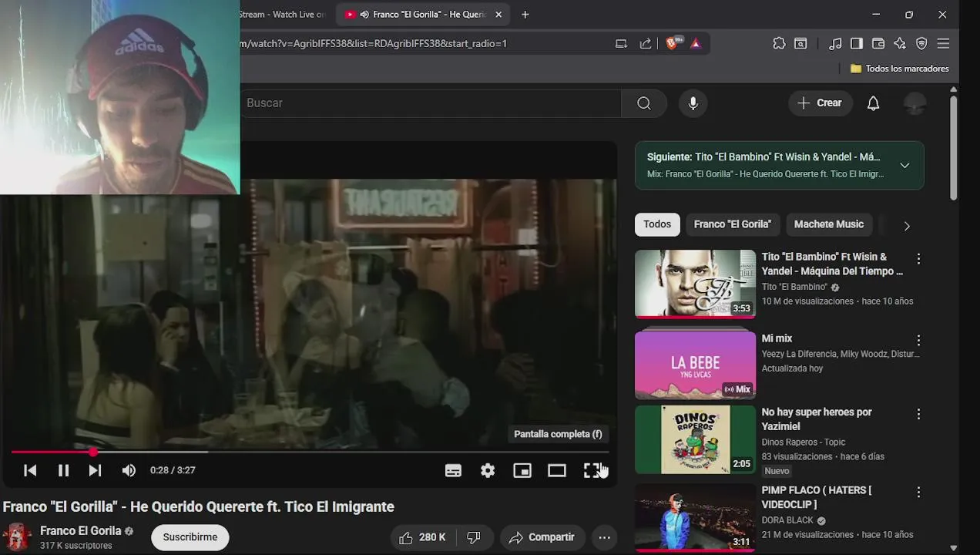Viewport: 980px width, 555px height.
Task: Open Brave Rewards triangle icon
Action: pos(696,44)
